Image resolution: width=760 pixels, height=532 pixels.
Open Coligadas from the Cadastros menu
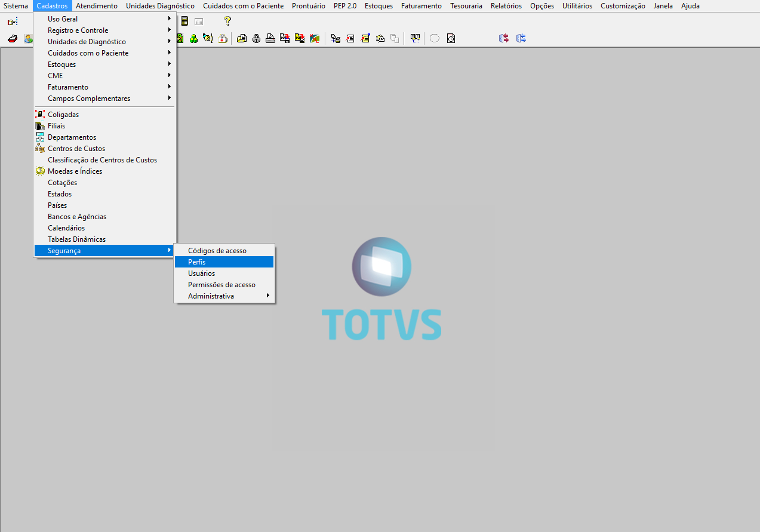coord(104,115)
